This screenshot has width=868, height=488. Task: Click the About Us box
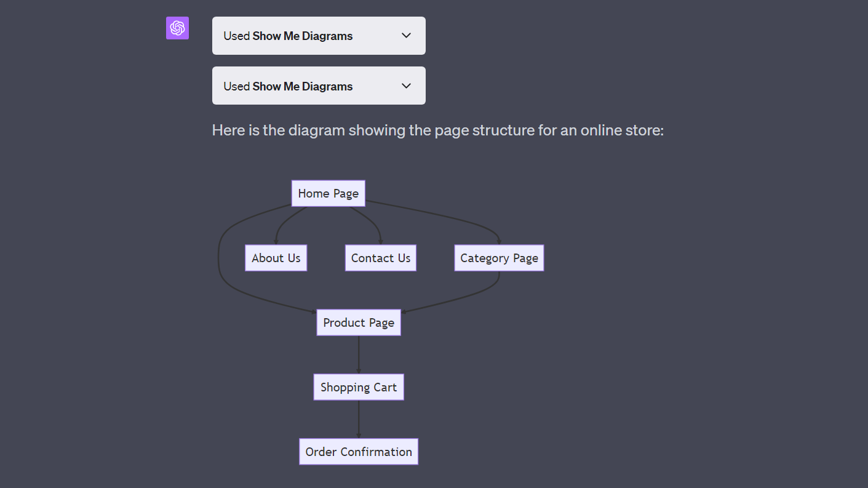point(276,257)
